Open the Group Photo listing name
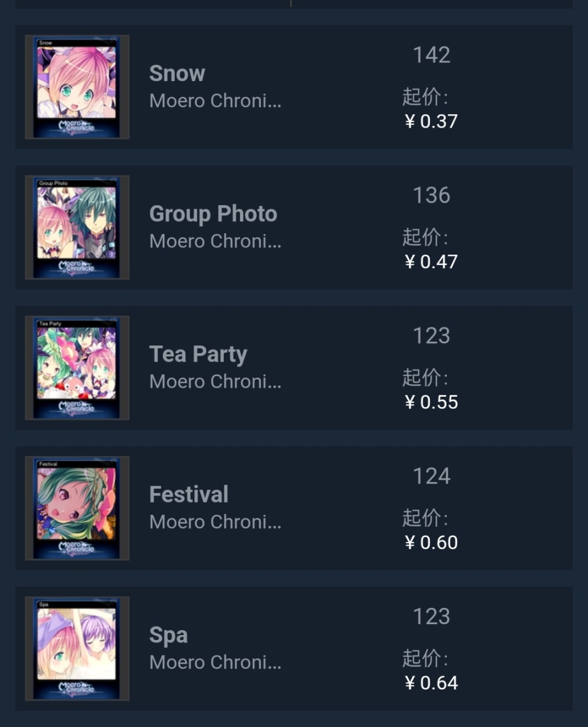 click(213, 214)
